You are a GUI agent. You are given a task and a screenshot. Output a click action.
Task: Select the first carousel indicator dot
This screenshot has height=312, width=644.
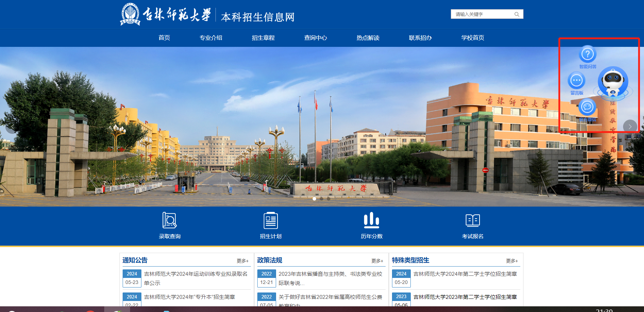[x=314, y=199]
